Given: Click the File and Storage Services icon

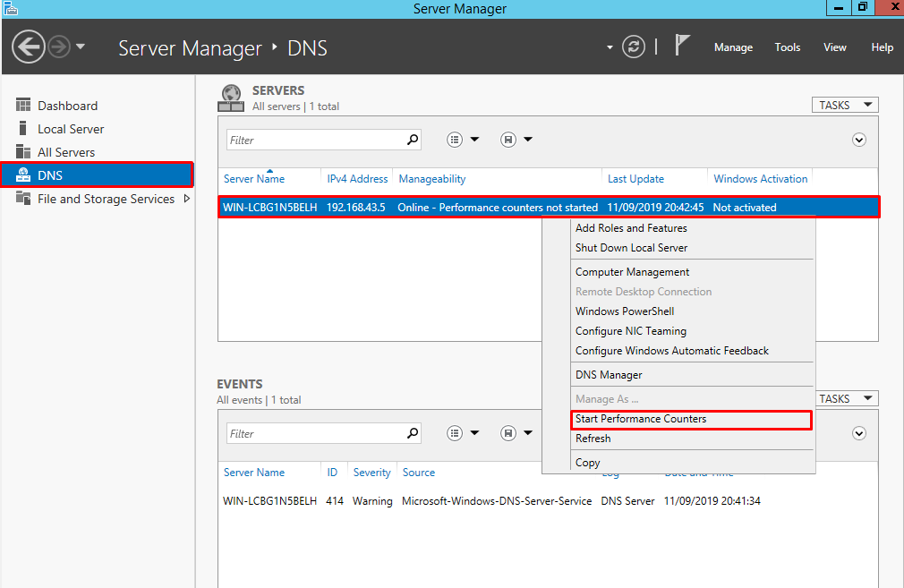Looking at the screenshot, I should pyautogui.click(x=23, y=198).
